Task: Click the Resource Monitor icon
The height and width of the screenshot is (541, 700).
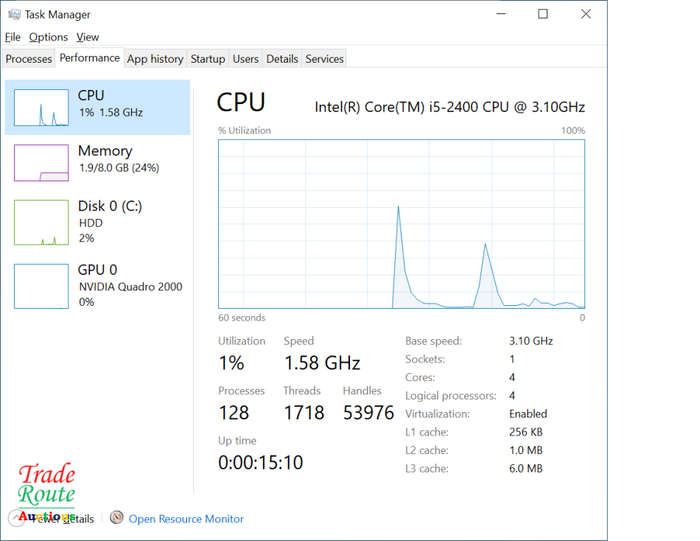Action: (x=117, y=518)
